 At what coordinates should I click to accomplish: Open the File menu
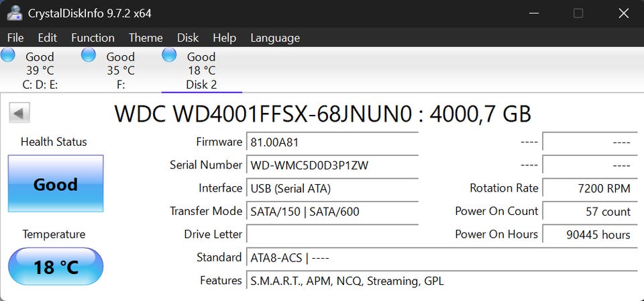click(15, 38)
